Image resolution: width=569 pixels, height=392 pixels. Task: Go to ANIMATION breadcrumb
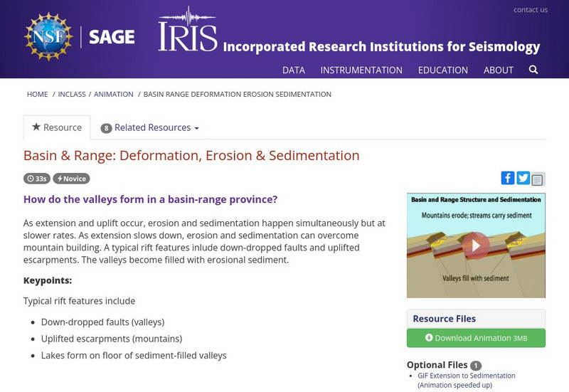tap(114, 95)
